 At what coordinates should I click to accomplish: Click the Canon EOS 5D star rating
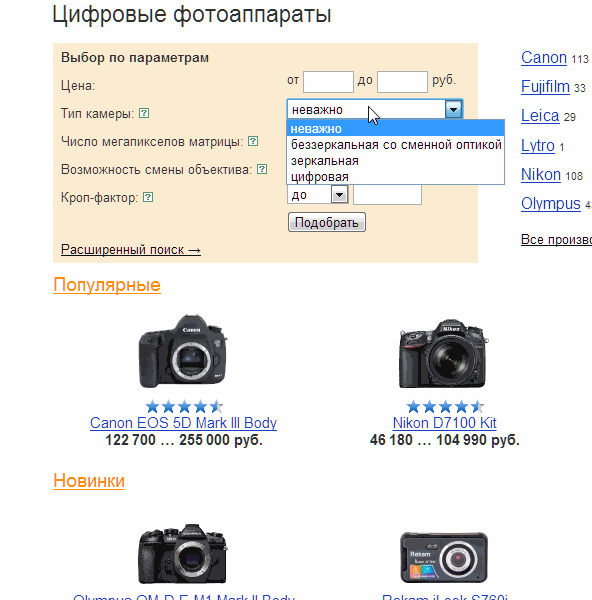click(x=184, y=406)
